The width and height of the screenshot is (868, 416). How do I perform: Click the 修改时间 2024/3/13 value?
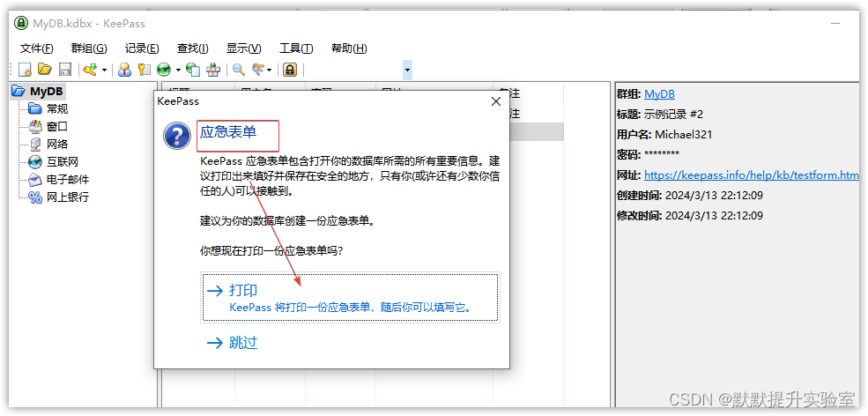[x=714, y=215]
